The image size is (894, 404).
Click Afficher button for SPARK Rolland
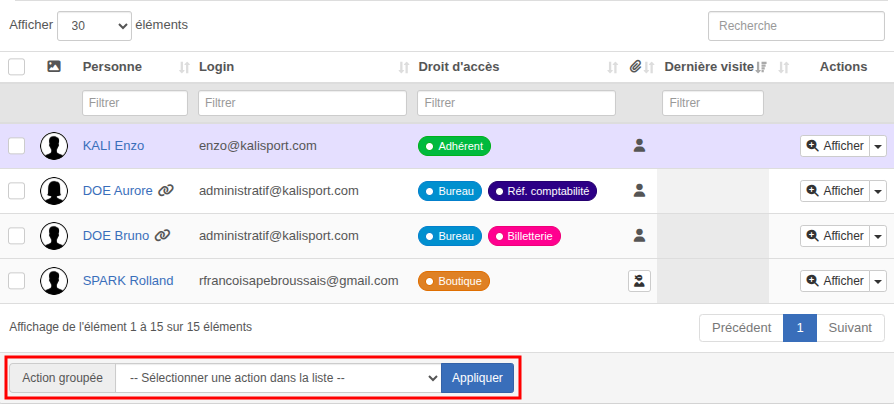pyautogui.click(x=835, y=281)
